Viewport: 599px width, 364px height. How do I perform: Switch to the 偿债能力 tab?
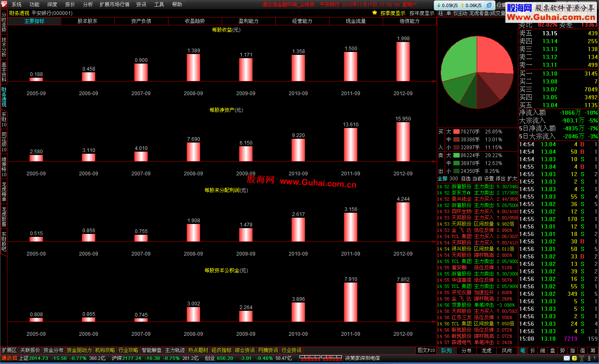[x=410, y=21]
